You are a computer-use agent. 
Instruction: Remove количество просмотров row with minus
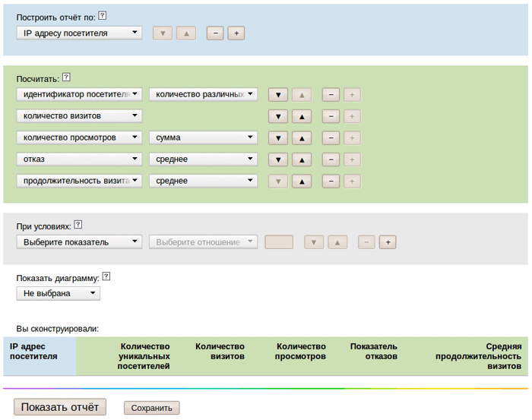pyautogui.click(x=331, y=138)
